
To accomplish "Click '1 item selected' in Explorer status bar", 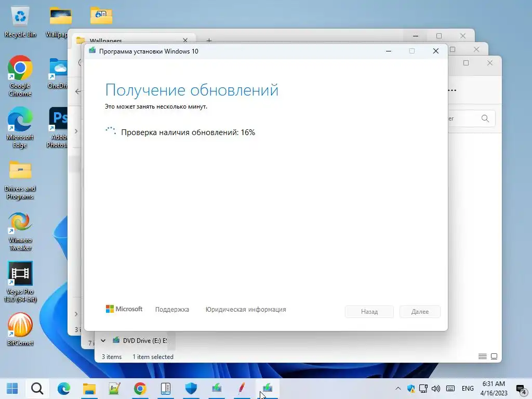I will point(153,356).
